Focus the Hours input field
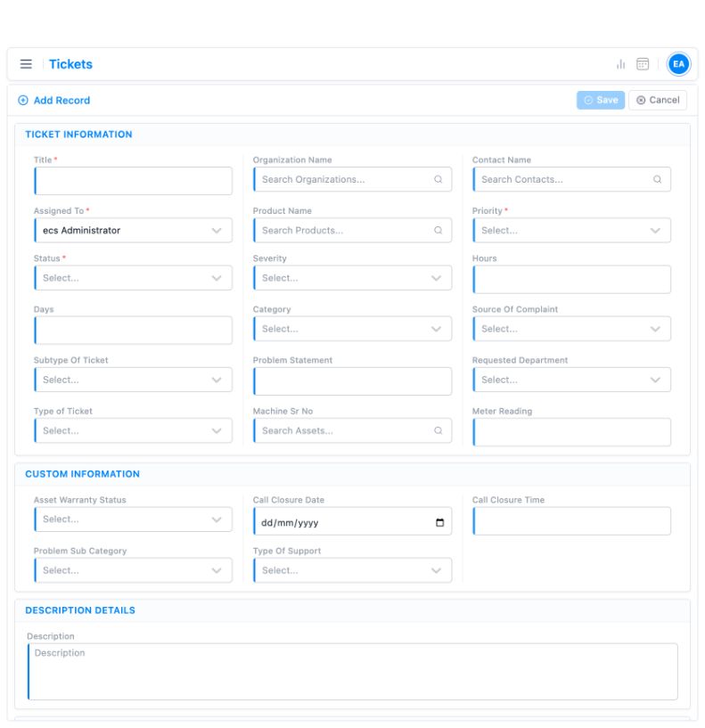Image resolution: width=705 pixels, height=728 pixels. 571,280
